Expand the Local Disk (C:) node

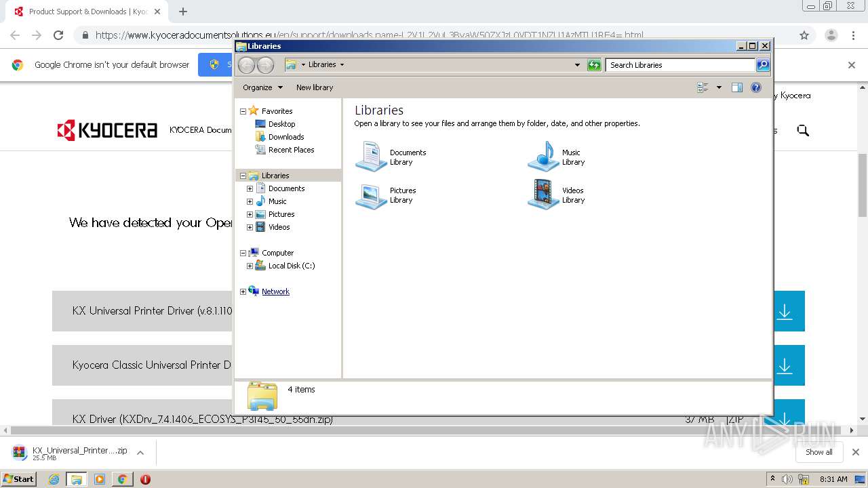point(250,266)
